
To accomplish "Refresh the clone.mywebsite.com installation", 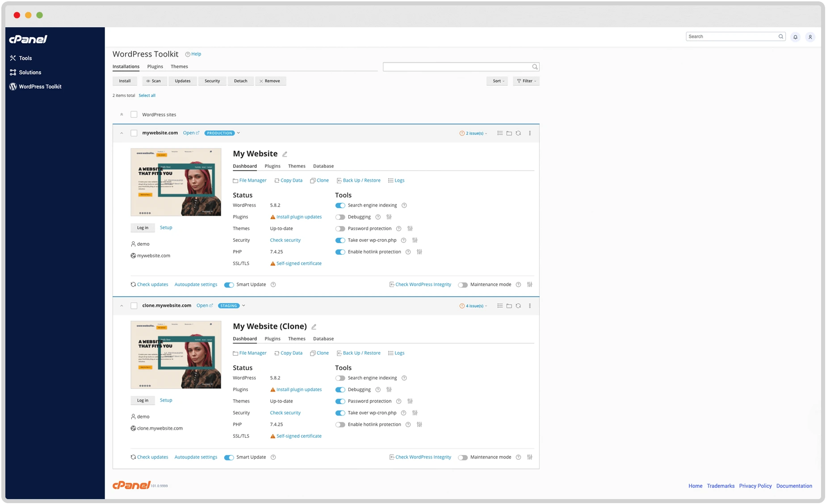I will (518, 306).
